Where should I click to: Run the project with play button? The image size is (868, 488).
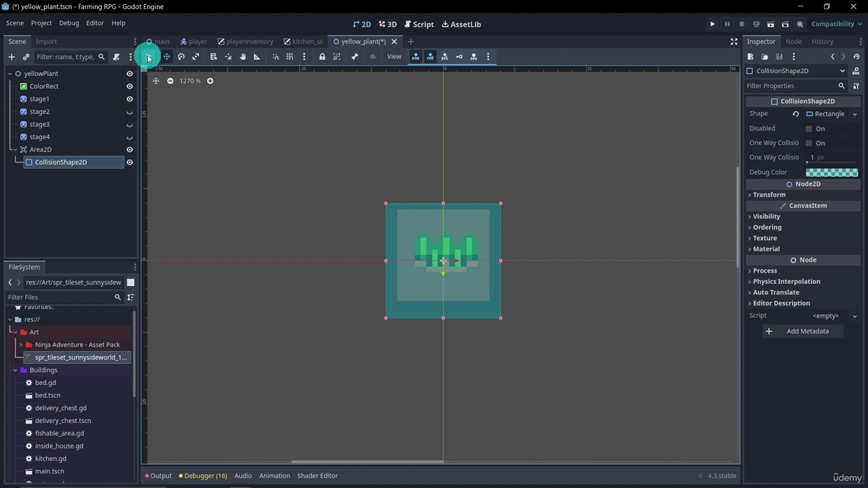click(713, 24)
